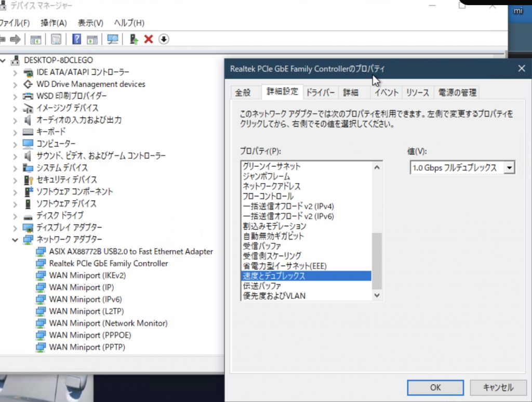This screenshot has height=402, width=532.
Task: Click the imaging devices icon
Action: (x=28, y=108)
